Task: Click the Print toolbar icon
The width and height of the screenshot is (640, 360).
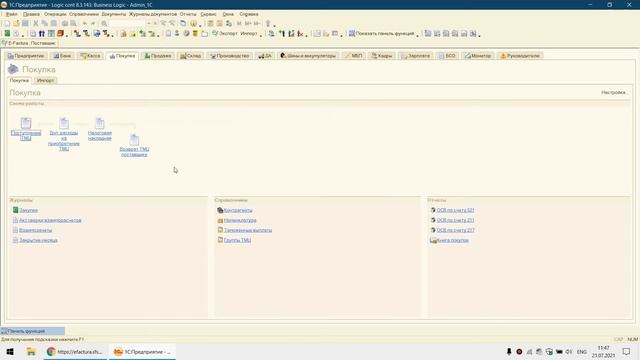Action: click(64, 24)
